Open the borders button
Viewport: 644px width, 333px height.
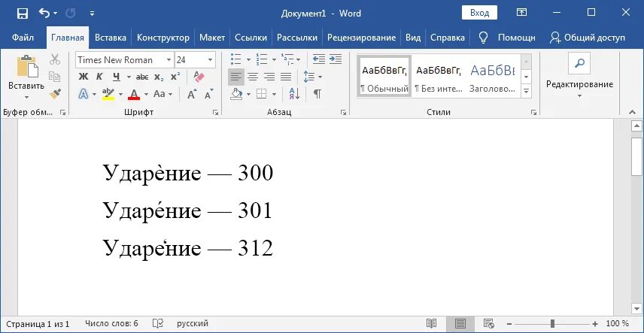click(261, 94)
